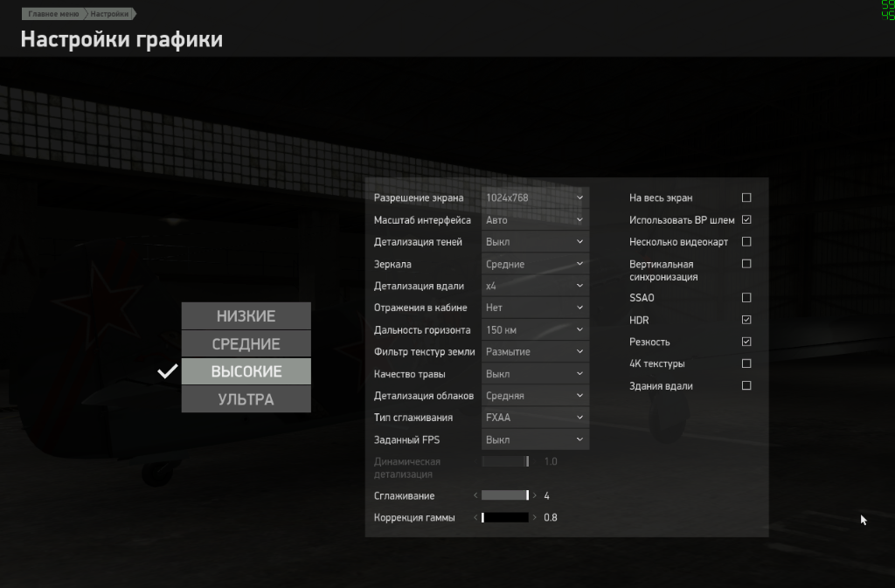Enable Несколько видеокарт checkbox
The width and height of the screenshot is (895, 588).
[x=746, y=242]
